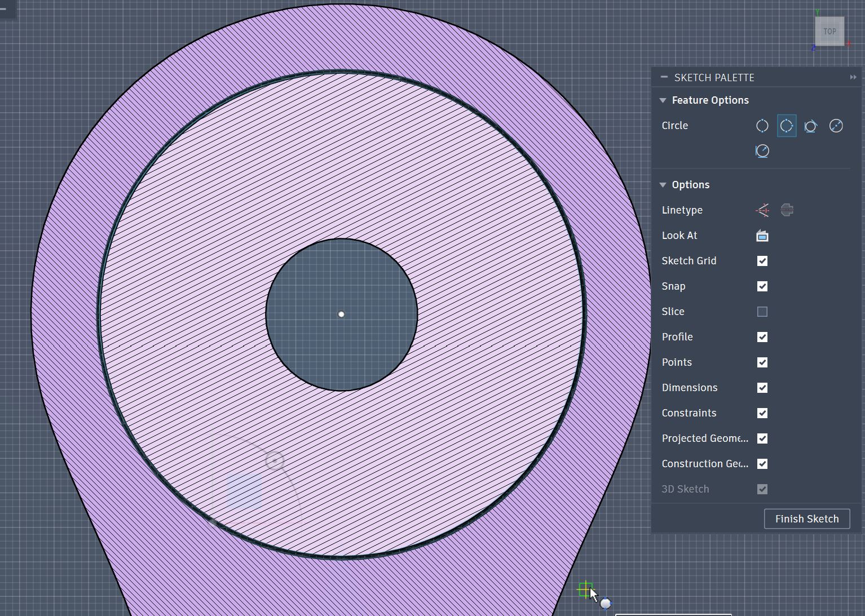Image resolution: width=865 pixels, height=616 pixels.
Task: Click the centerline Linetype icon
Action: pyautogui.click(x=787, y=210)
